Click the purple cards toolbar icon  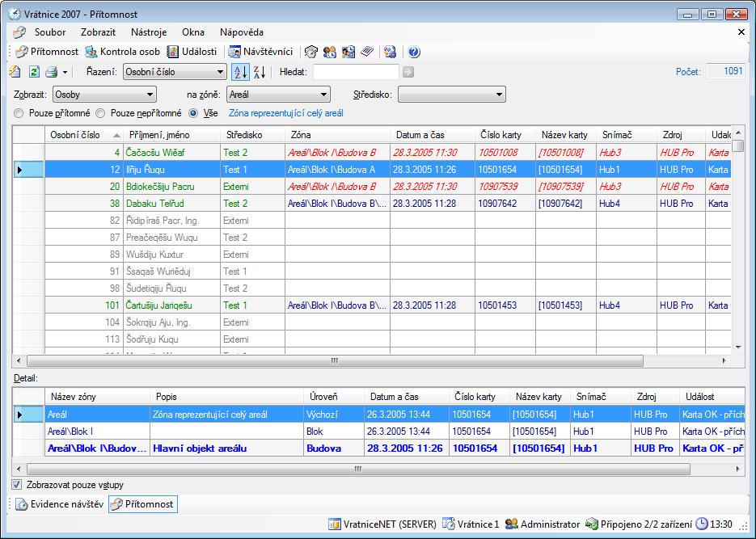(x=367, y=52)
